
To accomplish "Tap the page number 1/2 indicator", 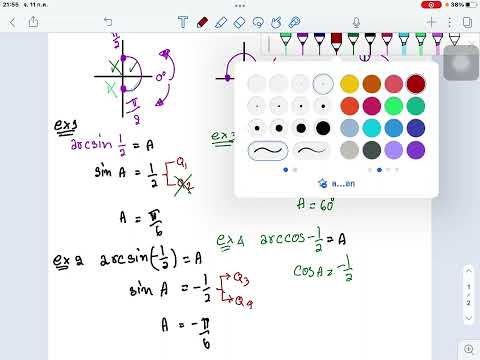I will 469,294.
